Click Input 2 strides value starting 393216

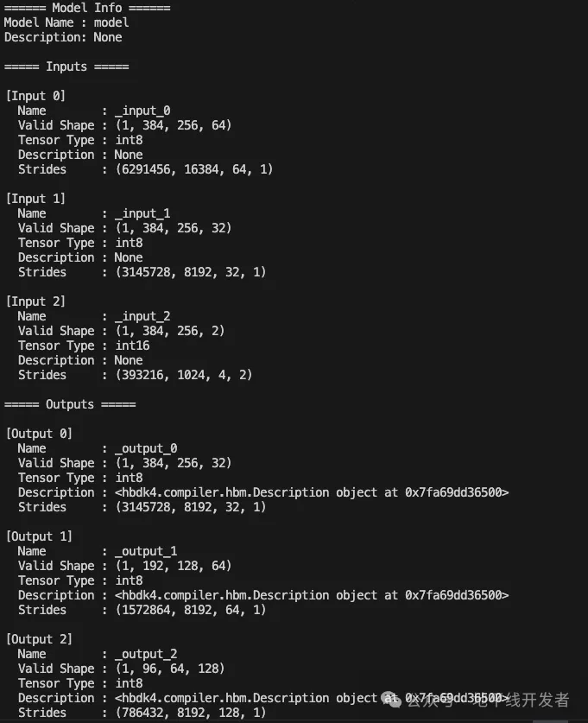184,375
